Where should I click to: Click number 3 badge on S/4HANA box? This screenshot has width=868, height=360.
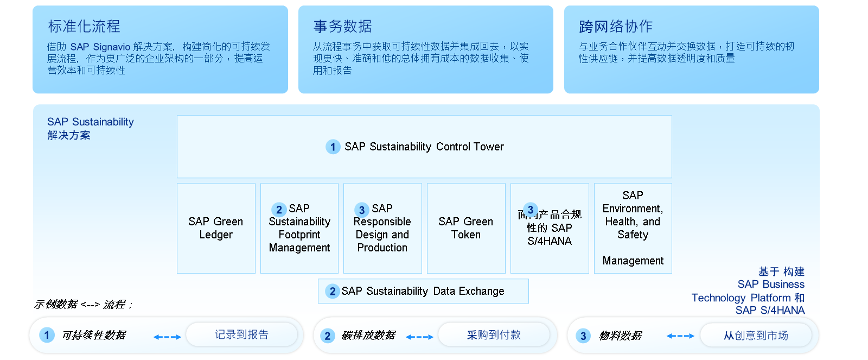[531, 210]
